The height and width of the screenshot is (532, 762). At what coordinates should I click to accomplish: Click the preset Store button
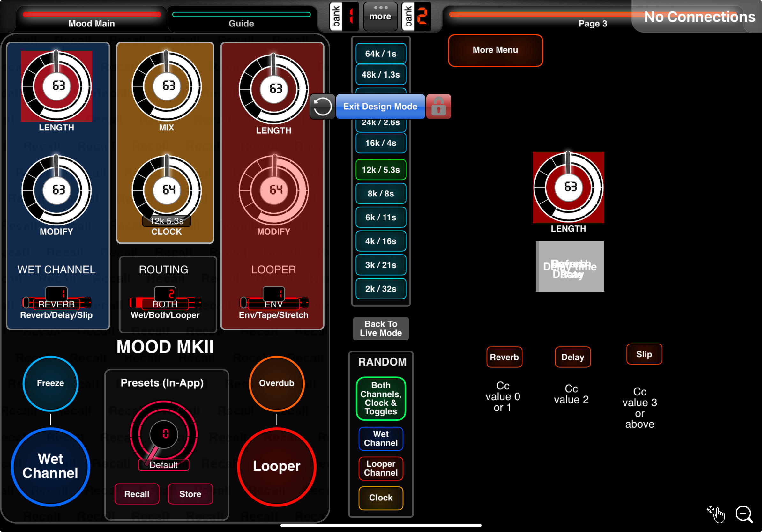[190, 494]
